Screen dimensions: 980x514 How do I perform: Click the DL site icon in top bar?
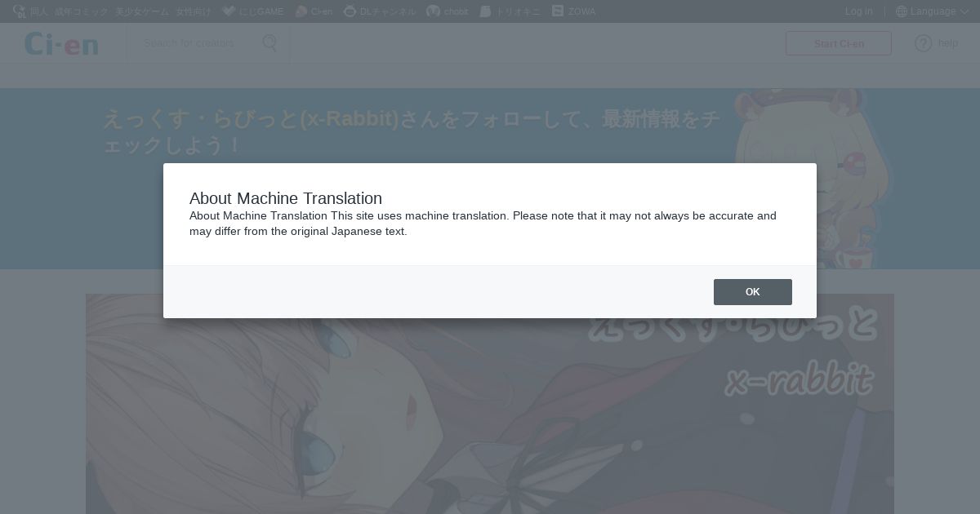(19, 11)
